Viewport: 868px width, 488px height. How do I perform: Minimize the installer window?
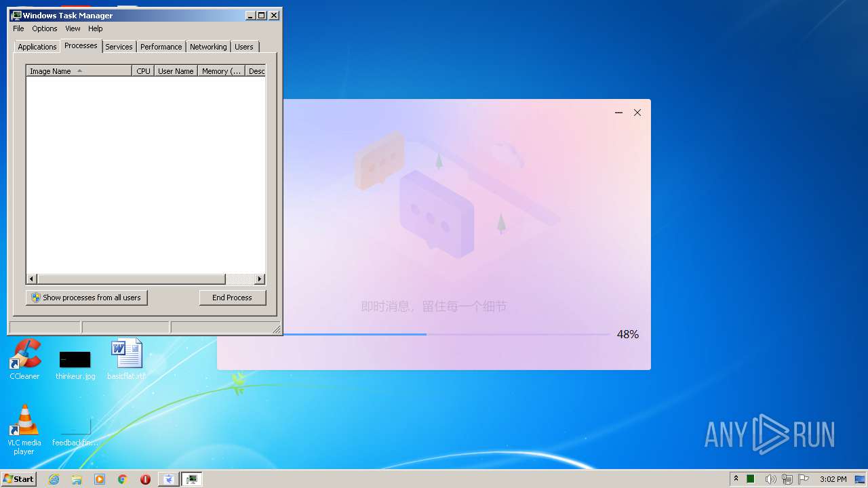618,113
